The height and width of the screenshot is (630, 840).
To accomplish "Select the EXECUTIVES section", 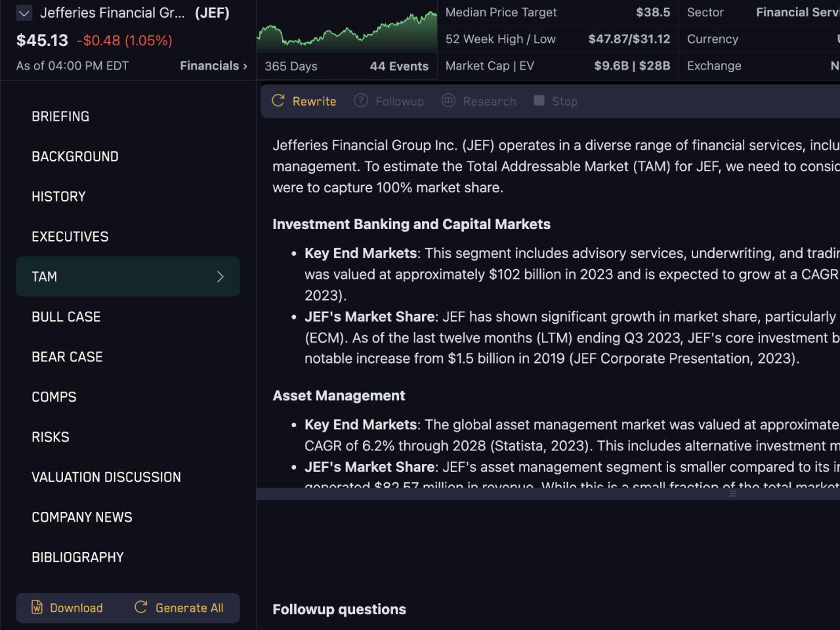I will [x=128, y=236].
